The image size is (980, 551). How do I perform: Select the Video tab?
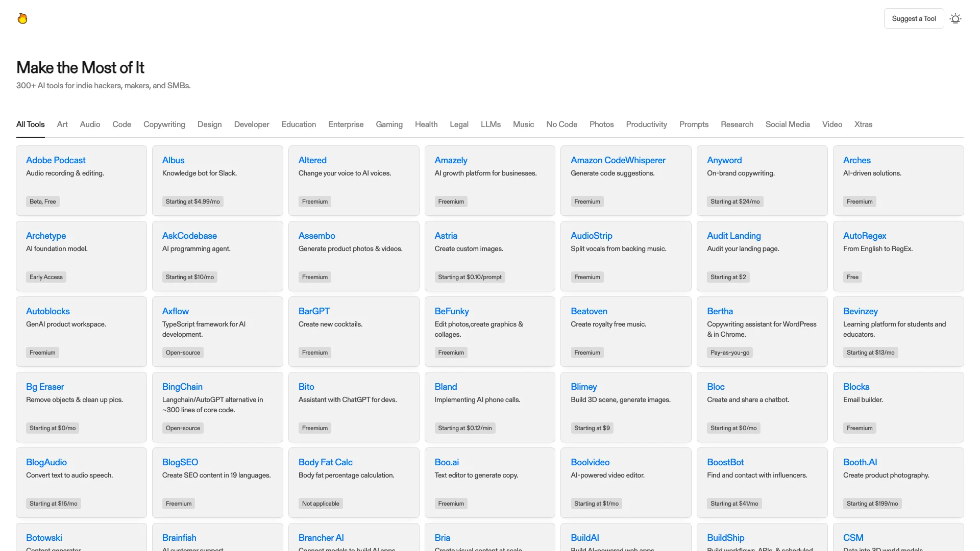pos(832,124)
